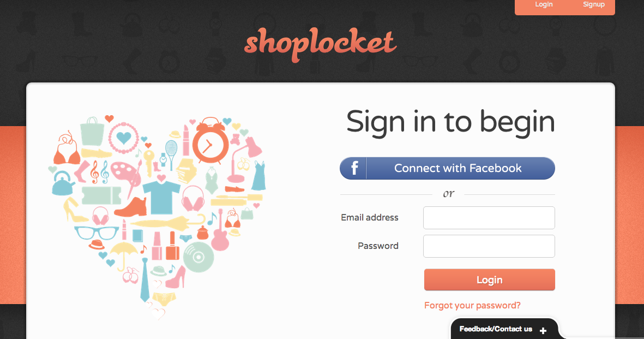Click the orange Login button

tap(489, 279)
